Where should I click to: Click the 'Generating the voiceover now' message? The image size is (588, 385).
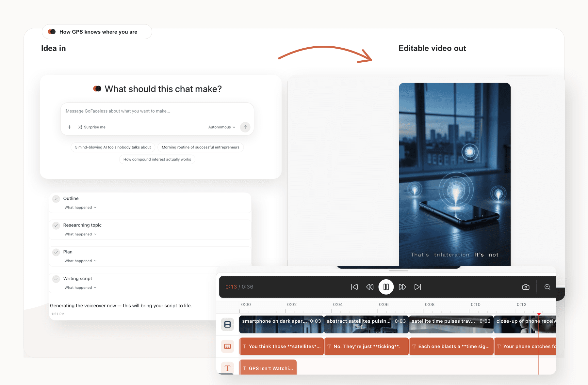point(121,306)
